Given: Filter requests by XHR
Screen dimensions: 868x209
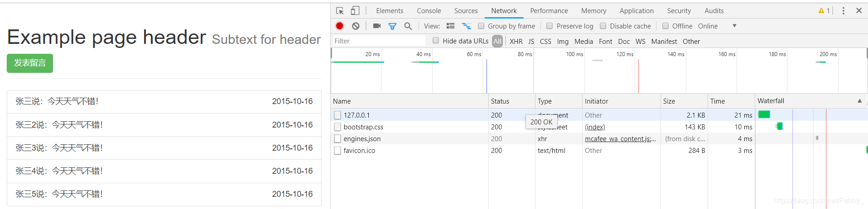Looking at the screenshot, I should [516, 42].
